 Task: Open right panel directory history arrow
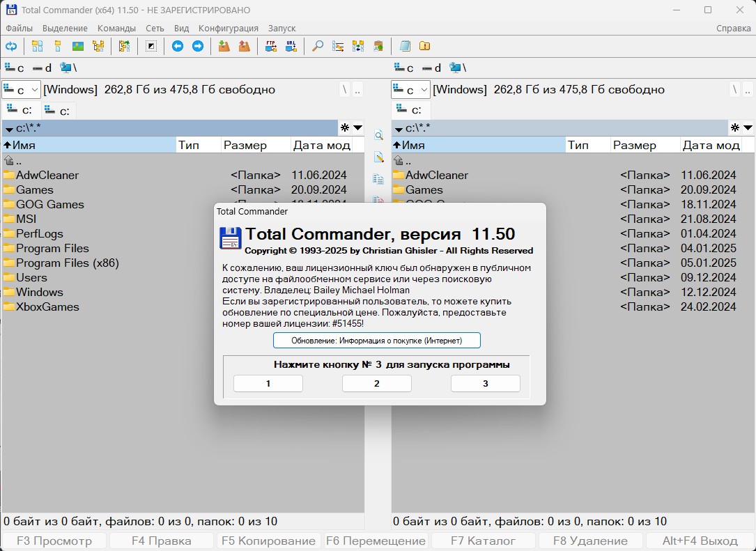coord(748,127)
